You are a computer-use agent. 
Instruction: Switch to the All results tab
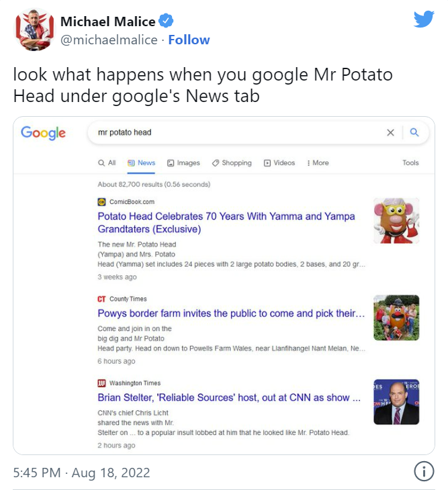107,163
